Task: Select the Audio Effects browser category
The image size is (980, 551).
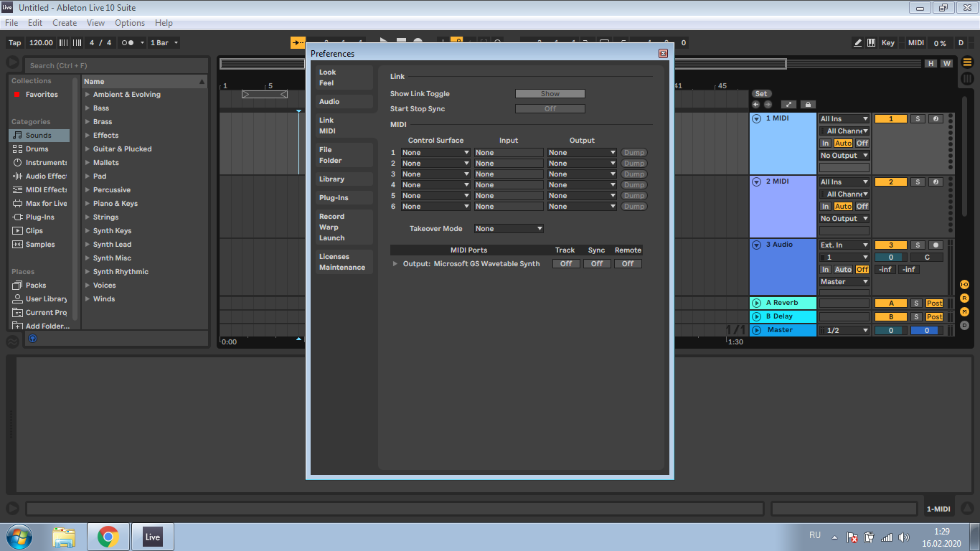Action: tap(45, 176)
